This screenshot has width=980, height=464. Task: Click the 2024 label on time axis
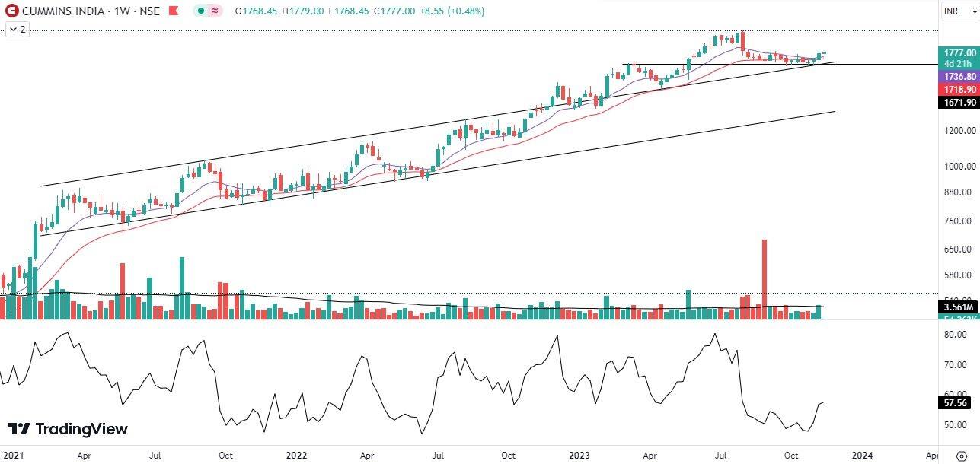(862, 455)
